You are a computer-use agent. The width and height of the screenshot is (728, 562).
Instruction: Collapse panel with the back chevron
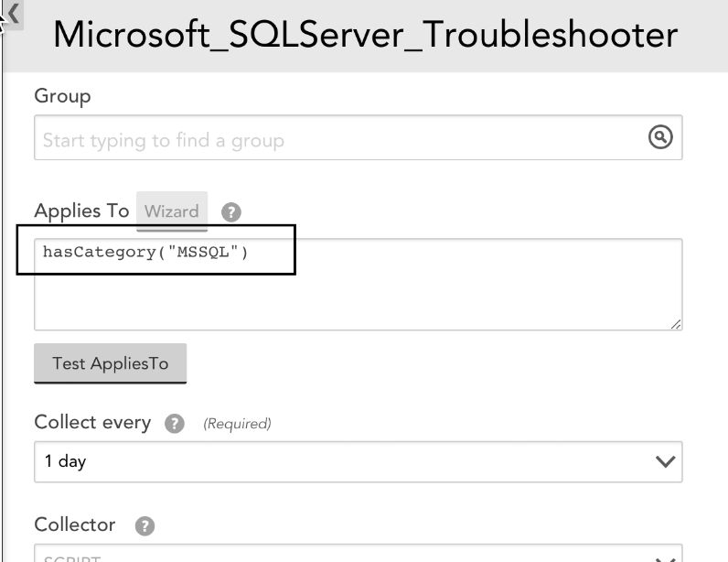[x=14, y=14]
